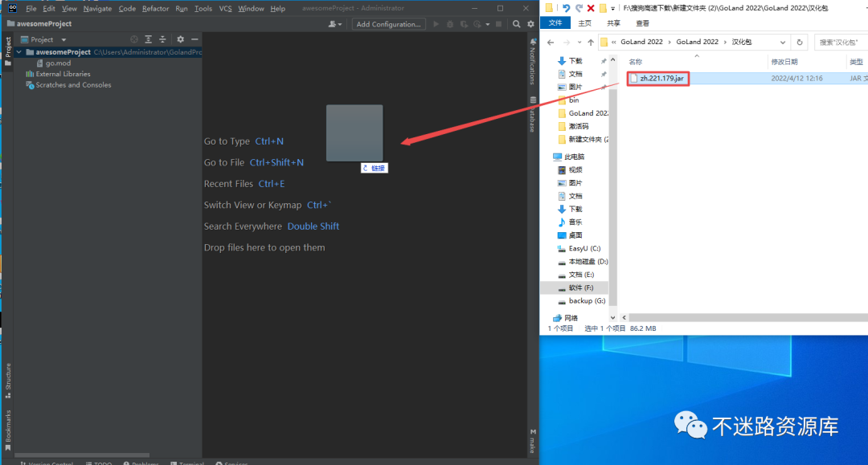868x465 pixels.
Task: Open the Tools menu in GoLand
Action: [x=203, y=8]
